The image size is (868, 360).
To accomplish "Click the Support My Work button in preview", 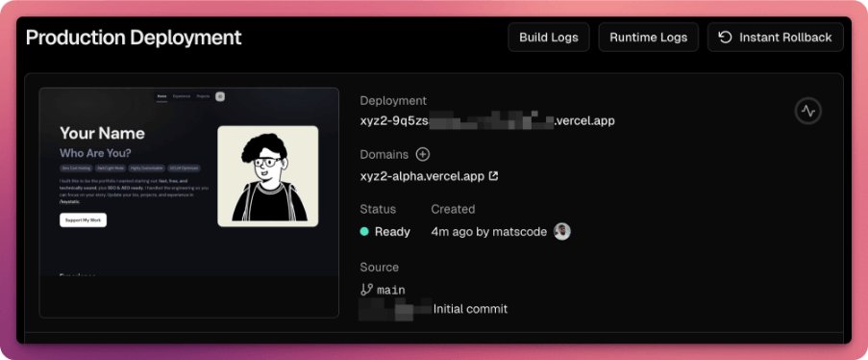I will click(83, 220).
